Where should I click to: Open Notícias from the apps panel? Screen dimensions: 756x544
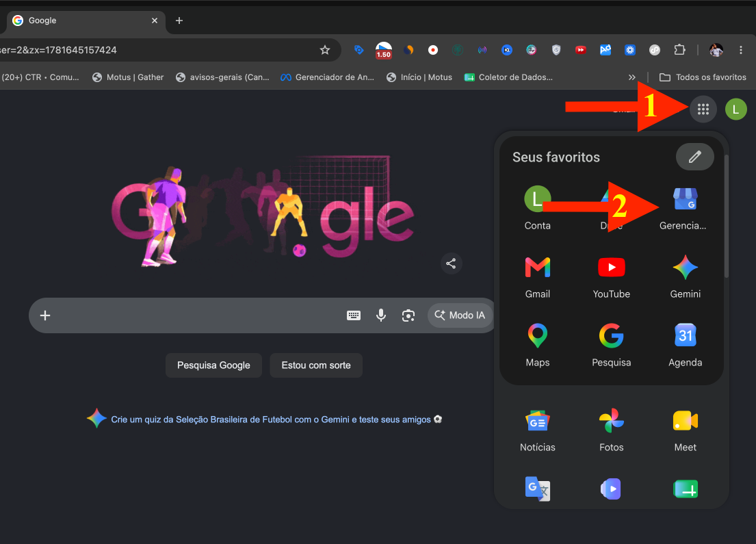(537, 430)
